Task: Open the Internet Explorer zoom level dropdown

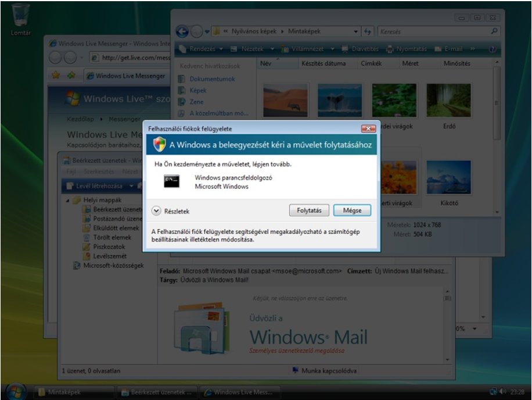Action: coord(475,328)
